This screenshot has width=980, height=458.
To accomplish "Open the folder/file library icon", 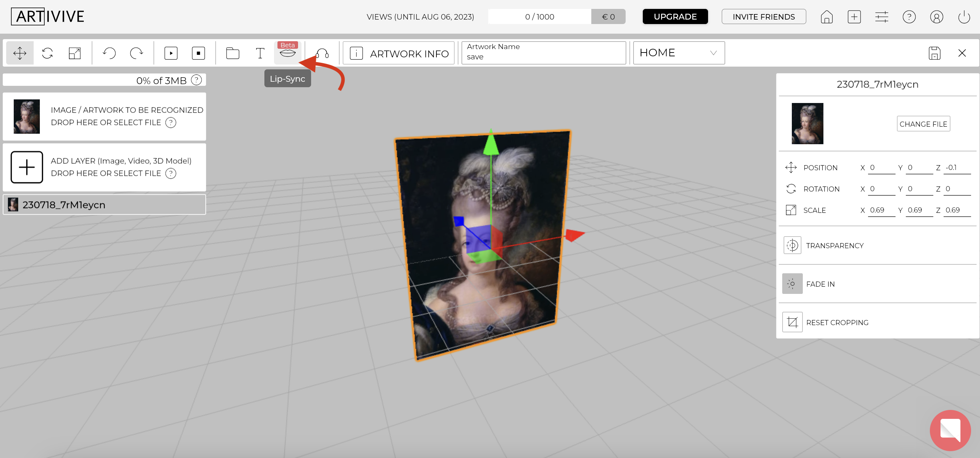I will coord(232,53).
